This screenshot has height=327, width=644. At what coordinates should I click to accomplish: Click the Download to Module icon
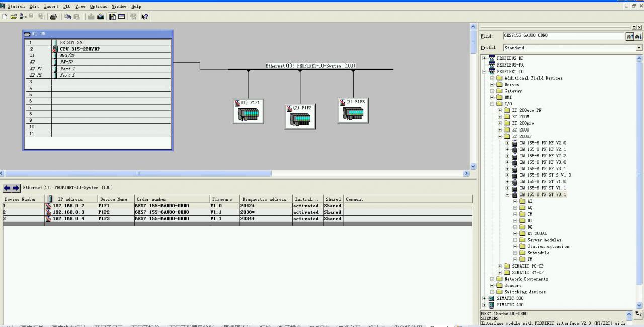(91, 16)
